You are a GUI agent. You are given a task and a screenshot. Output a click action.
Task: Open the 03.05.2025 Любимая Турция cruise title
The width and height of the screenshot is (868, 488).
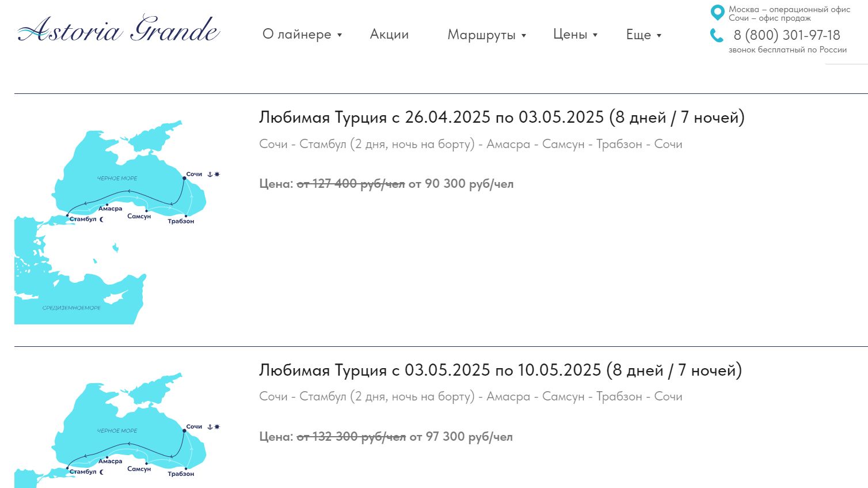pos(500,370)
